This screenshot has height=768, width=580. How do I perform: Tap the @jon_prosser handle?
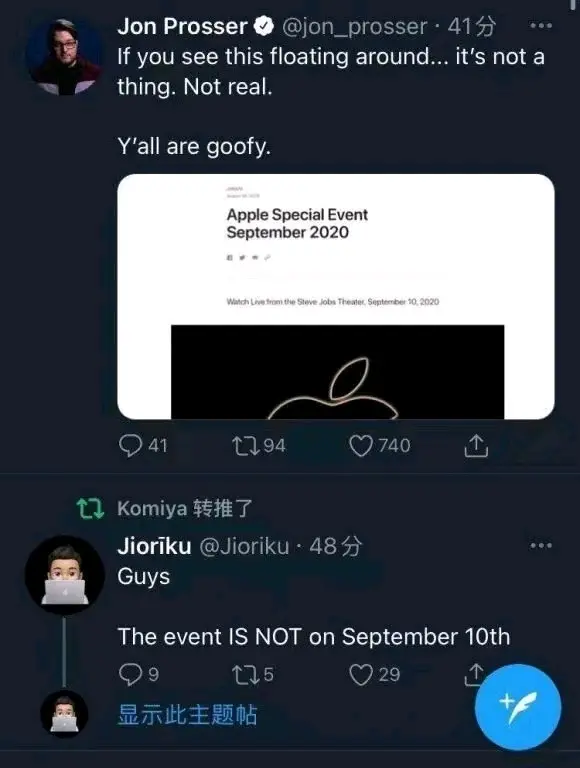coord(355,26)
